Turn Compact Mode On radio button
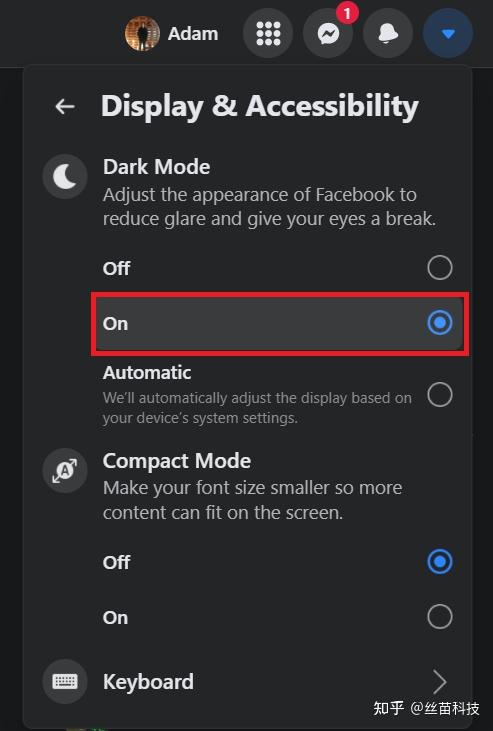Image resolution: width=493 pixels, height=731 pixels. [x=440, y=616]
